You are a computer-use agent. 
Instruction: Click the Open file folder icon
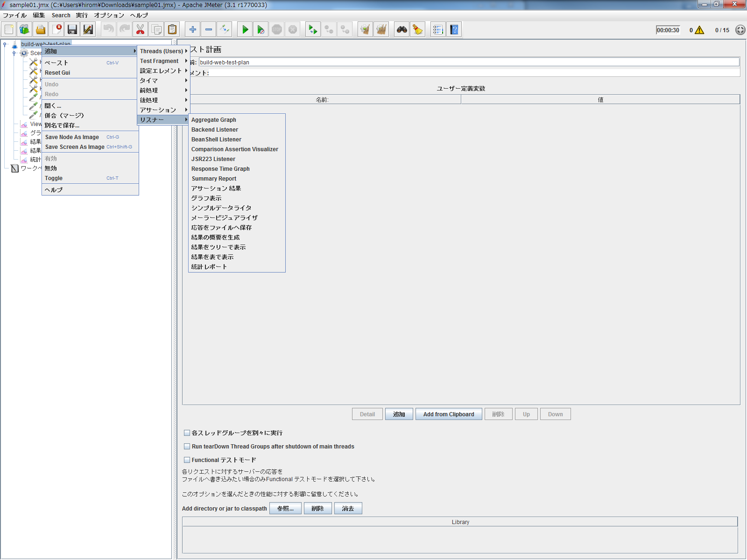pos(41,29)
